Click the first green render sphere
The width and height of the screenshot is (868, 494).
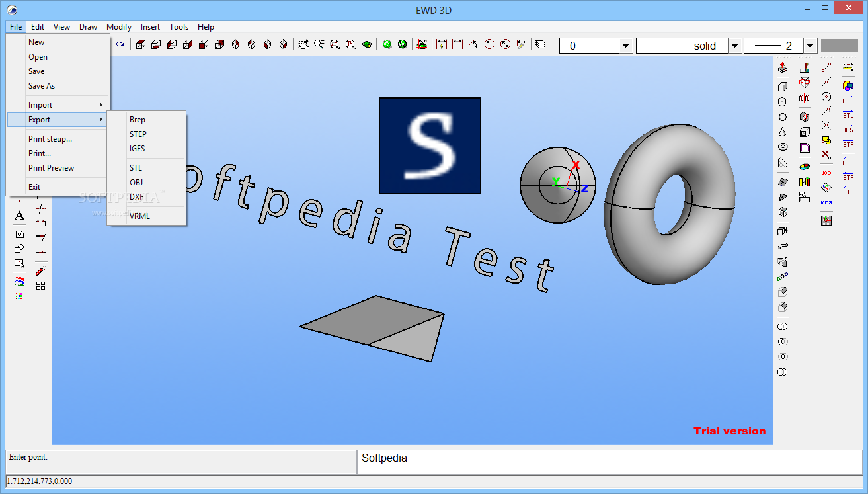click(x=387, y=44)
